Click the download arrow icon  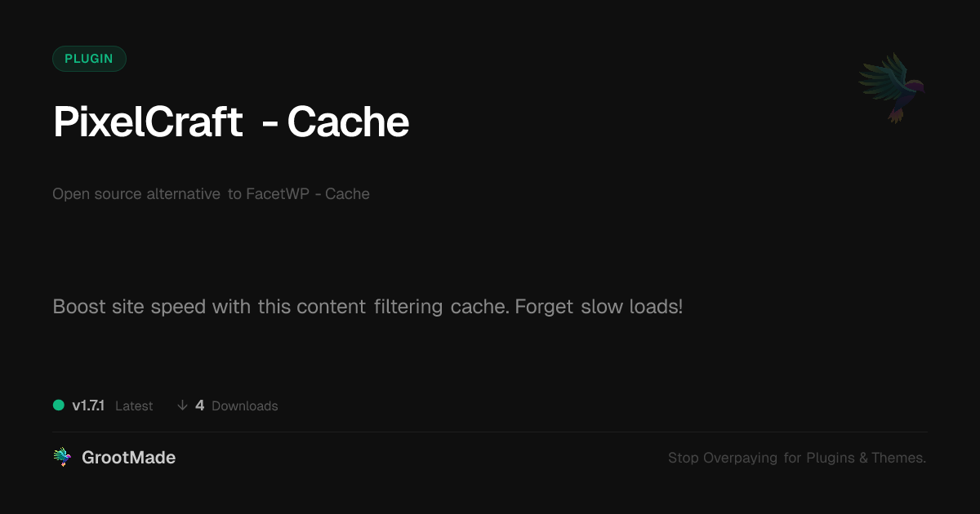click(182, 405)
